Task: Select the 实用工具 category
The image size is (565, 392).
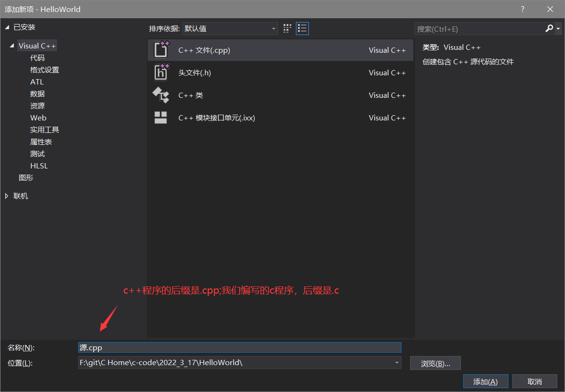Action: (45, 130)
